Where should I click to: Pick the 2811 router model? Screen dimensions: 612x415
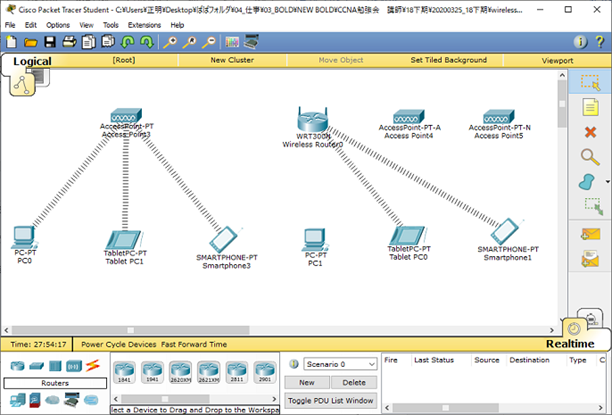coord(237,372)
